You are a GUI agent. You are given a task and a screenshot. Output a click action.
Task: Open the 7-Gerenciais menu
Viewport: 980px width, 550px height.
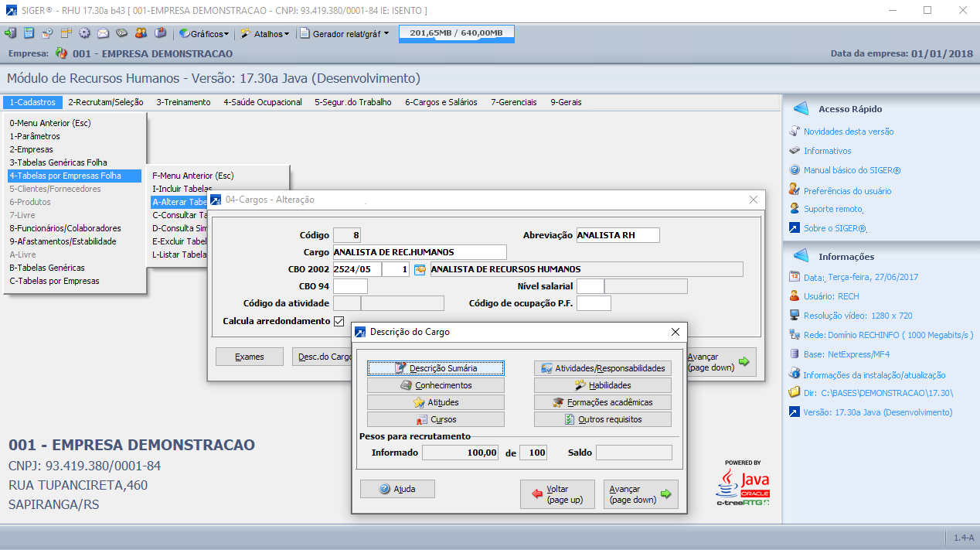[x=514, y=102]
